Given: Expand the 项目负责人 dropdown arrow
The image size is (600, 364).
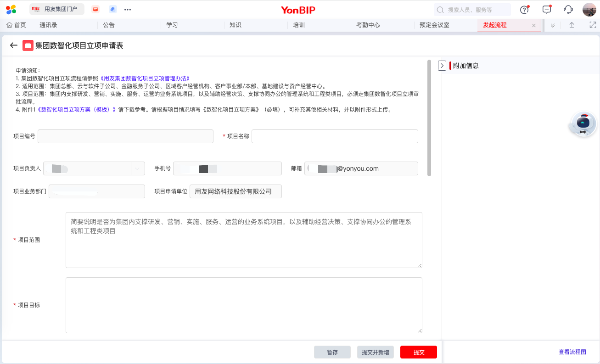Looking at the screenshot, I should tap(138, 168).
